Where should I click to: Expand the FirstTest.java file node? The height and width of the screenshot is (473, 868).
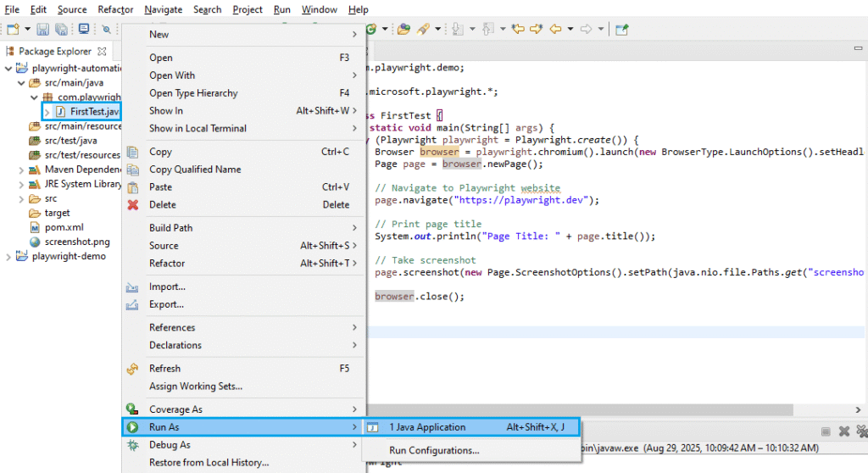(x=47, y=112)
